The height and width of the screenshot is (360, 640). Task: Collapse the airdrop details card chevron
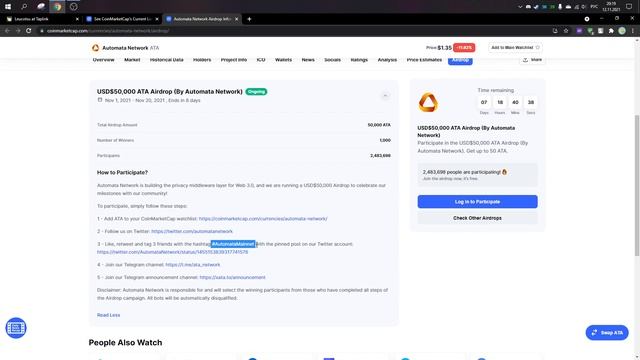385,96
